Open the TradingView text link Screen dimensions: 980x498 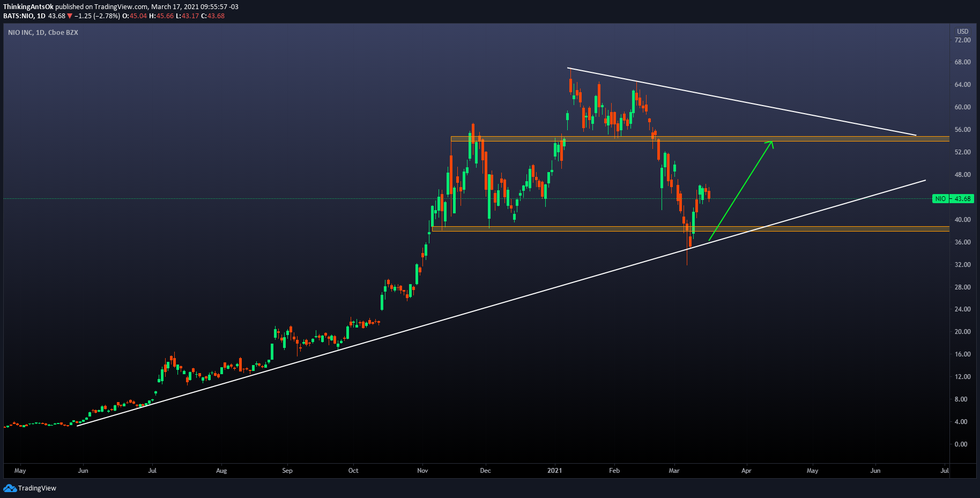pyautogui.click(x=37, y=488)
